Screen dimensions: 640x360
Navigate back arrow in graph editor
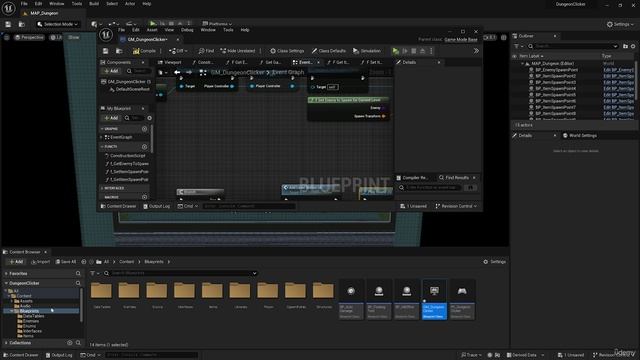pyautogui.click(x=177, y=72)
